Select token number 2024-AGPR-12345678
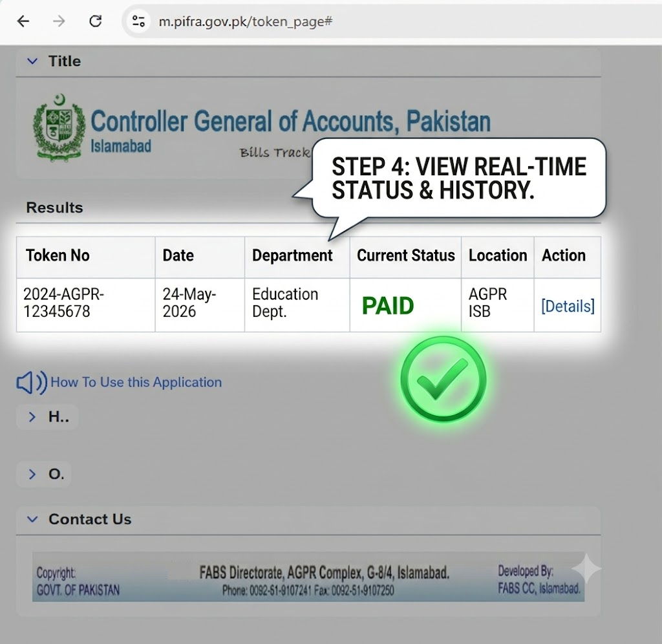Screen dimensions: 662x644 click(x=64, y=303)
